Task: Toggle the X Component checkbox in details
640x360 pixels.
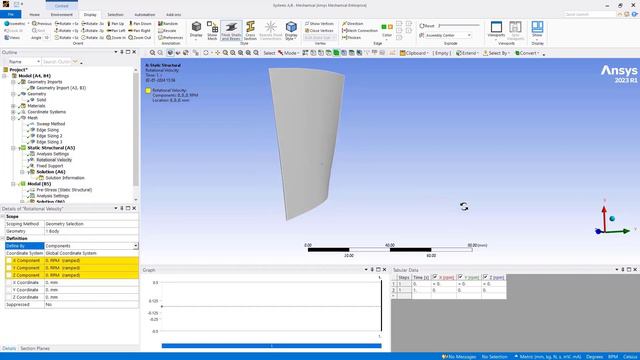Action: (x=9, y=260)
